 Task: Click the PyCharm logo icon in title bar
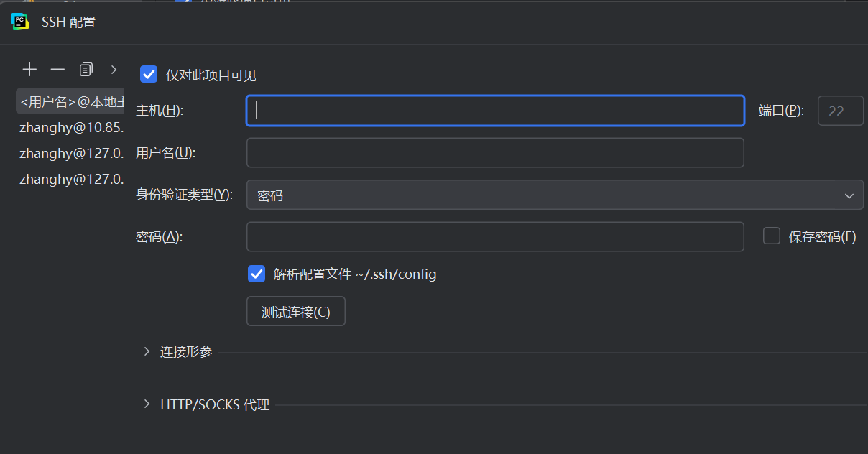pos(20,22)
